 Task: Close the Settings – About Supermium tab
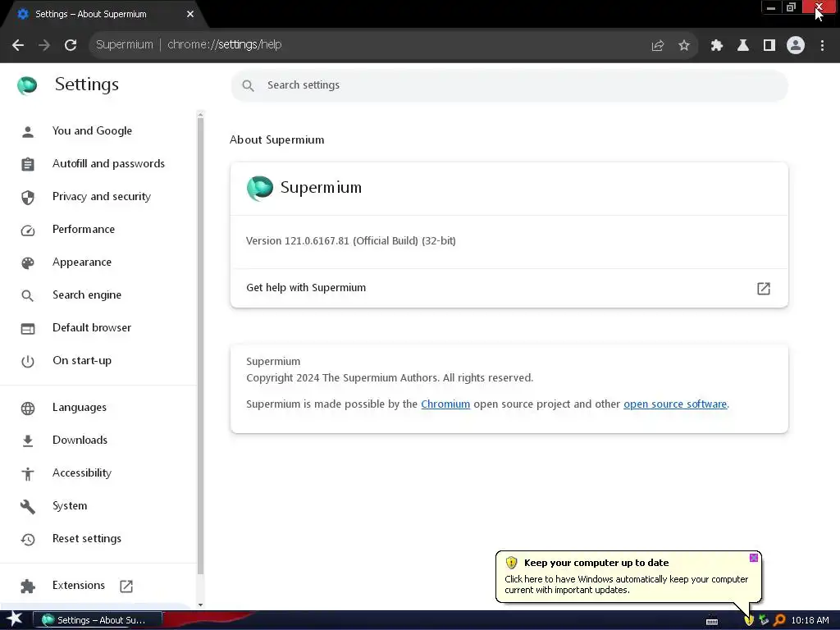click(190, 14)
